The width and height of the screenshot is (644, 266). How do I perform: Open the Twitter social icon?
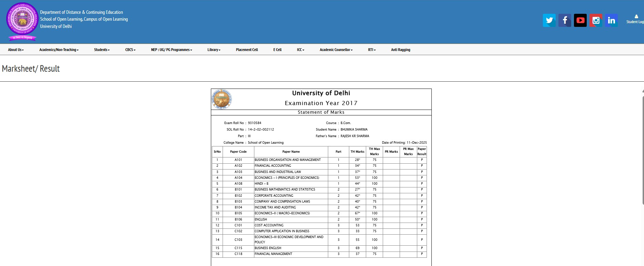549,20
